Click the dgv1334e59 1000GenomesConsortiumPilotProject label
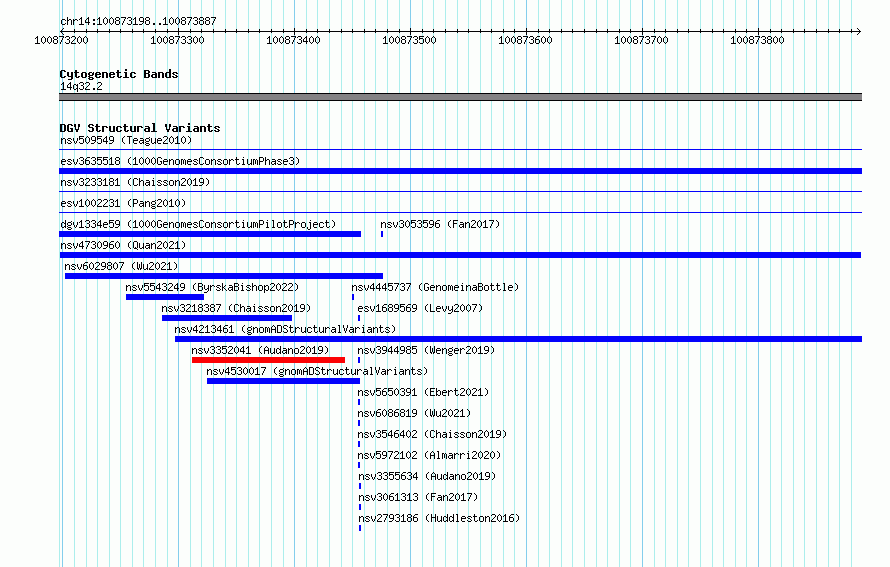 (x=198, y=224)
